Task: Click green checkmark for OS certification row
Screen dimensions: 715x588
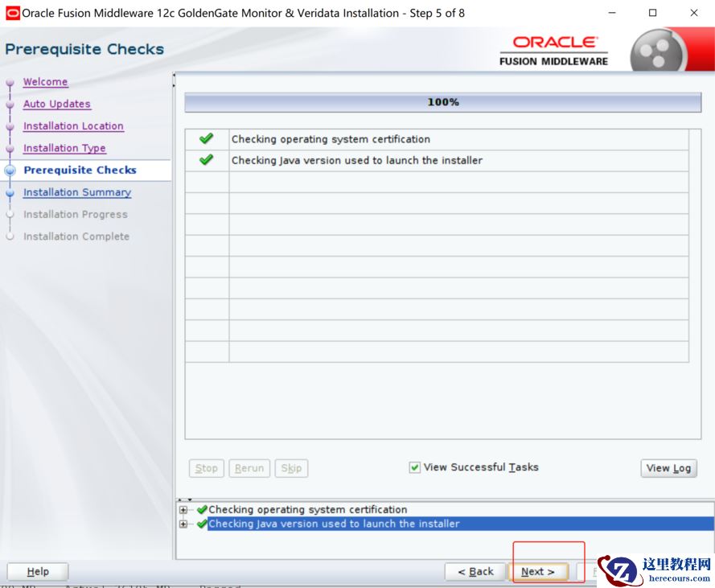Action: (x=207, y=138)
